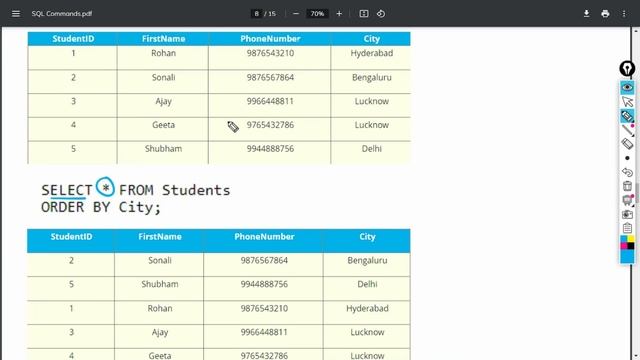This screenshot has width=640, height=360.
Task: Click the page number input field
Action: (x=256, y=13)
